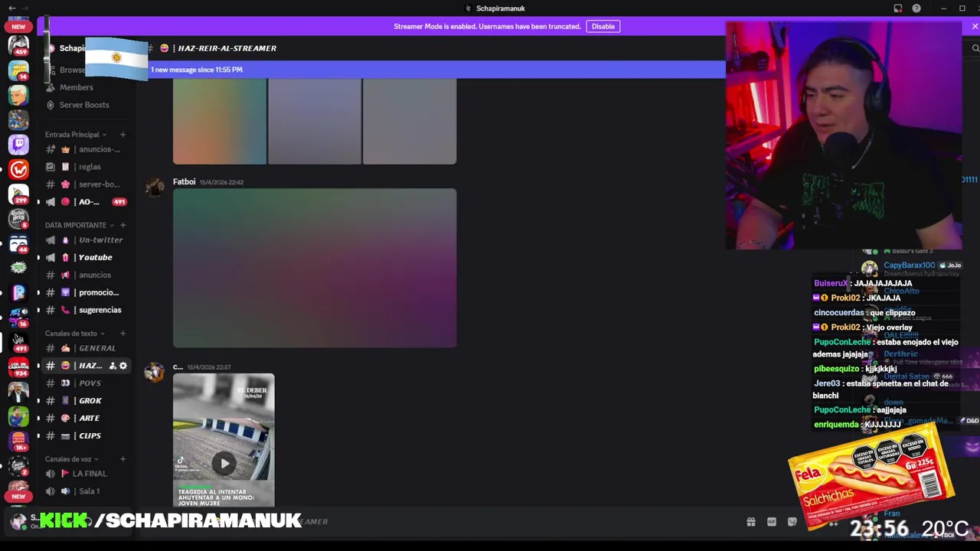Open the server icon with 459 badge
Image resolution: width=980 pixels, height=551 pixels.
coord(18,45)
